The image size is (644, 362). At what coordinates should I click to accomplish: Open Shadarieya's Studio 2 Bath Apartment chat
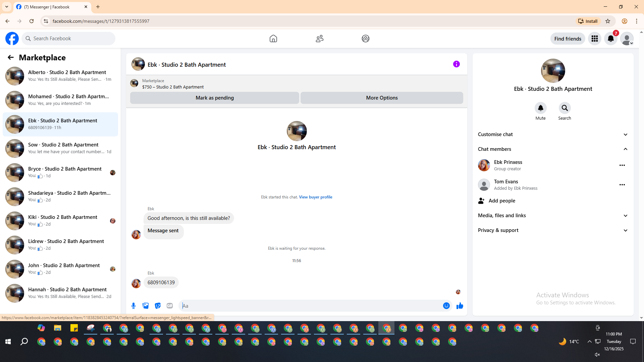(x=60, y=196)
